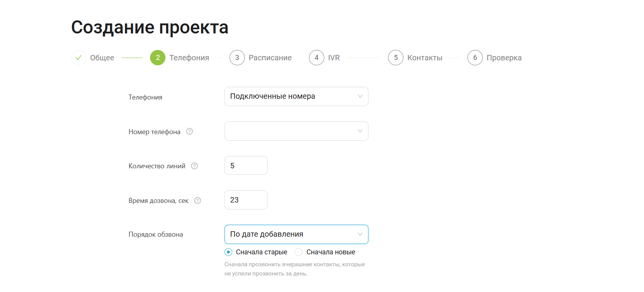This screenshot has width=644, height=292.
Task: Open help tooltip next to Количество линий
Action: click(x=195, y=166)
